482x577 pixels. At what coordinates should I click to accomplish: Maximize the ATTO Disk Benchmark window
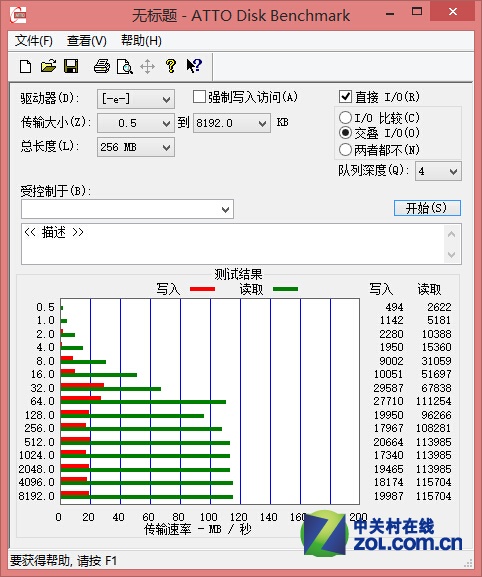[417, 12]
